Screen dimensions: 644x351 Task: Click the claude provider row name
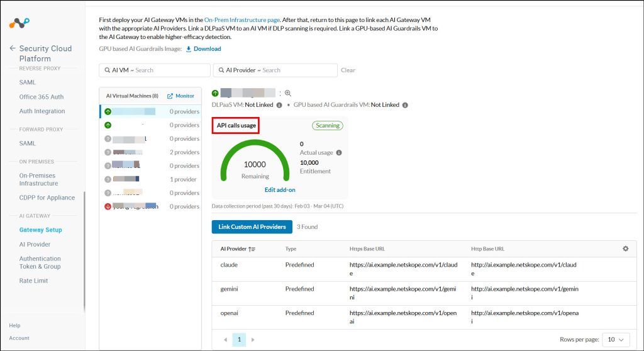(x=229, y=265)
